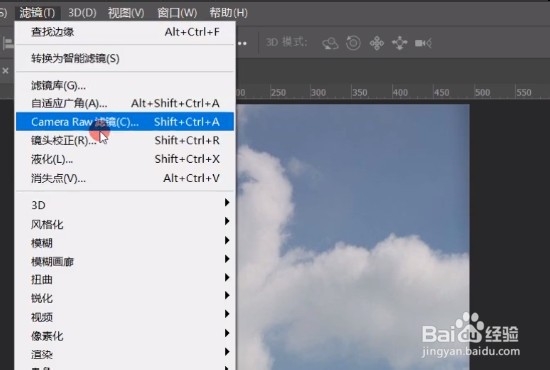Open 液化(L)... liquify filter

click(125, 159)
